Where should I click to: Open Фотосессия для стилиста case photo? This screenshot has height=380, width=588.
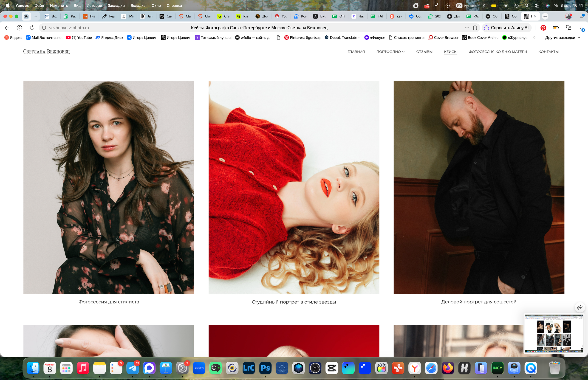click(x=109, y=187)
